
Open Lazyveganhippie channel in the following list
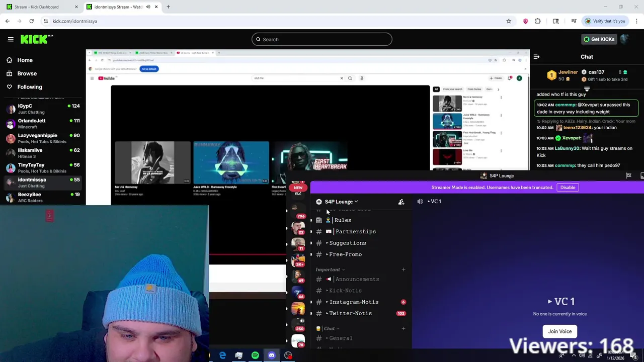point(43,138)
